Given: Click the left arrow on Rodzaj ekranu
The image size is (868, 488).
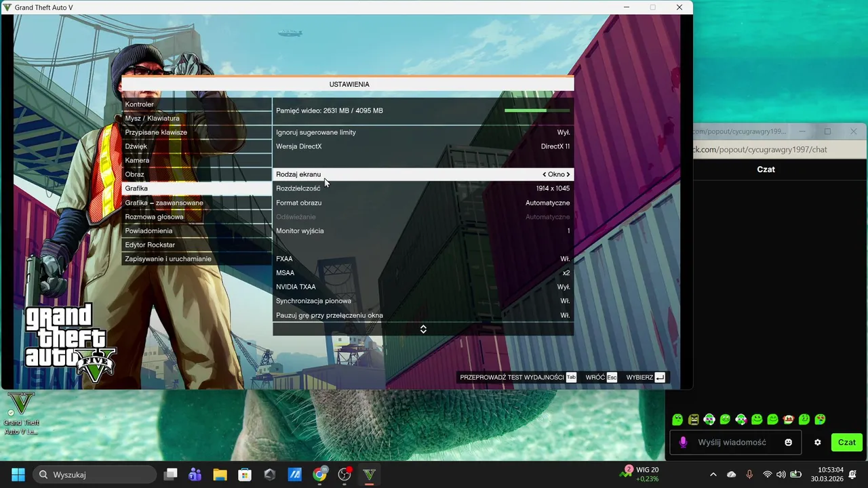Looking at the screenshot, I should pos(544,174).
